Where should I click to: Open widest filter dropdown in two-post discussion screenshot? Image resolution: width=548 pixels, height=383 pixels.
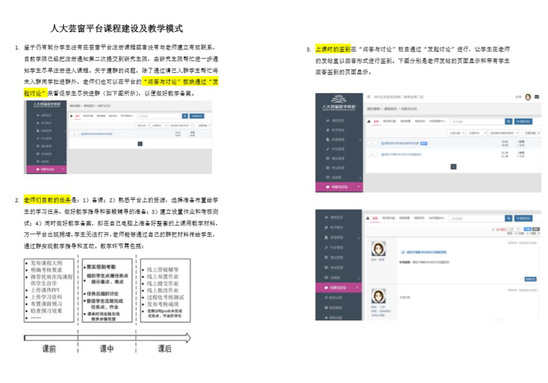coord(504,133)
